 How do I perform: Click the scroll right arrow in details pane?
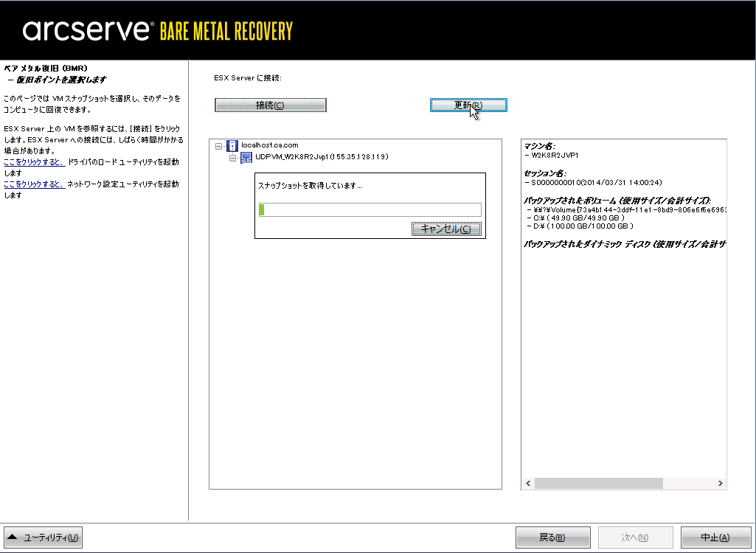point(721,483)
